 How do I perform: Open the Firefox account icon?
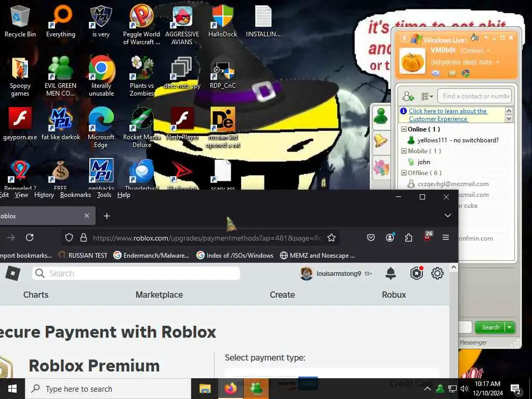[390, 237]
